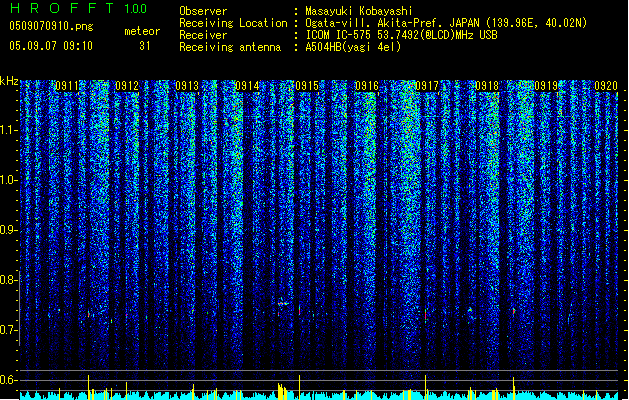Click the 'Receiving antenna' label
Viewport: 629px width, 400px height.
click(x=230, y=47)
